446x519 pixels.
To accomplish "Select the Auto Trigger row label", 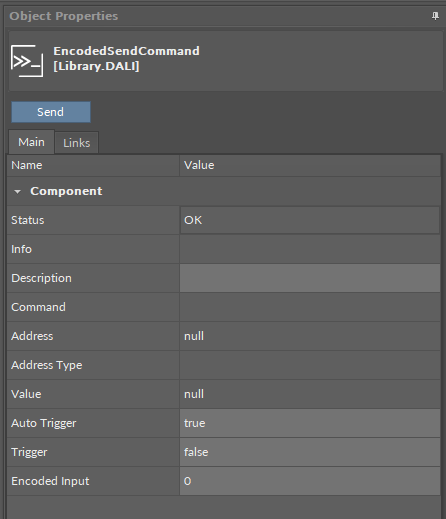I will [44, 423].
